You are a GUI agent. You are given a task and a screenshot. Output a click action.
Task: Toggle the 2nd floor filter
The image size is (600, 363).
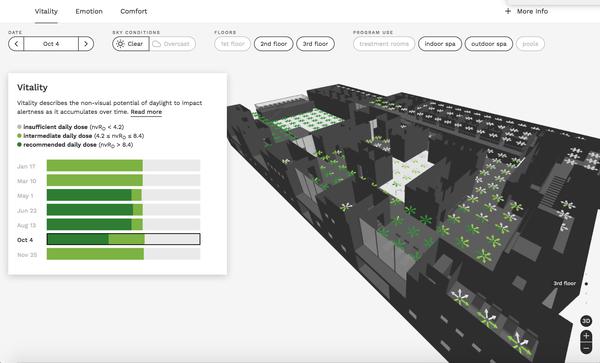pos(274,44)
